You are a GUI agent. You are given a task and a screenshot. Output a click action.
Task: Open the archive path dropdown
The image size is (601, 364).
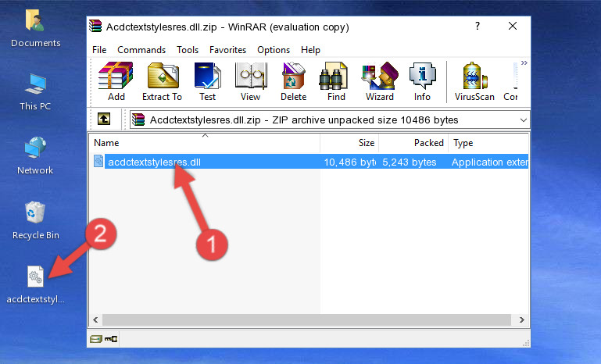click(523, 120)
